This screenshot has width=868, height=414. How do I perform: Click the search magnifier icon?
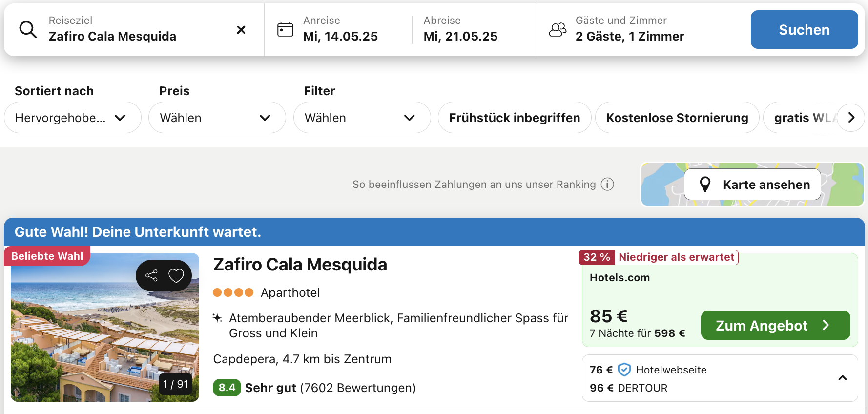click(28, 30)
